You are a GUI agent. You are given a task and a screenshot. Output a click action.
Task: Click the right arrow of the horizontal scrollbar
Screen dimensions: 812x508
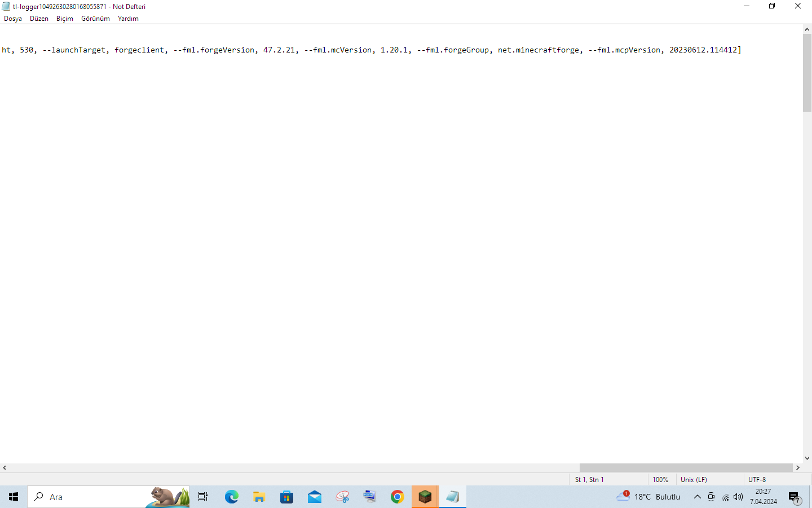point(798,467)
